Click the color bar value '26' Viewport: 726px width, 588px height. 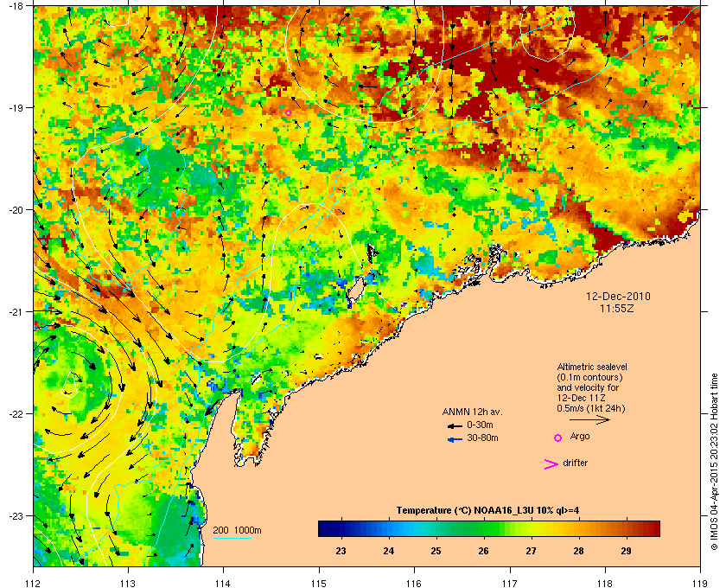click(x=483, y=551)
